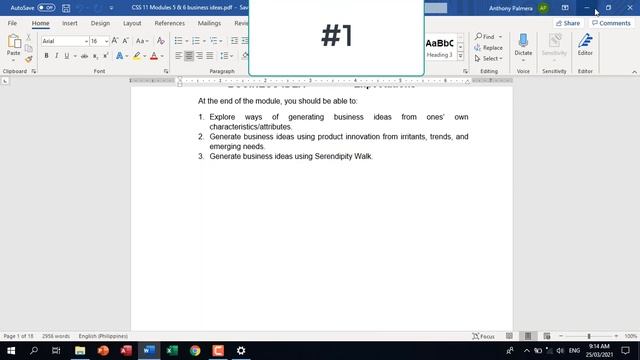Open Ribbon Display Options icon
Viewport: 640px width, 360px height.
tap(565, 8)
